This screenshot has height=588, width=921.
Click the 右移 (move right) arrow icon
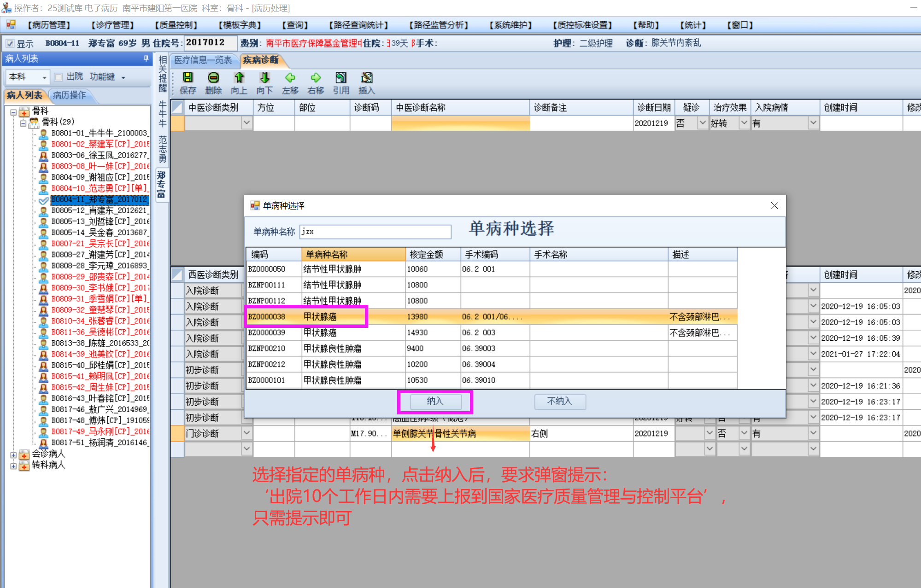(x=316, y=78)
